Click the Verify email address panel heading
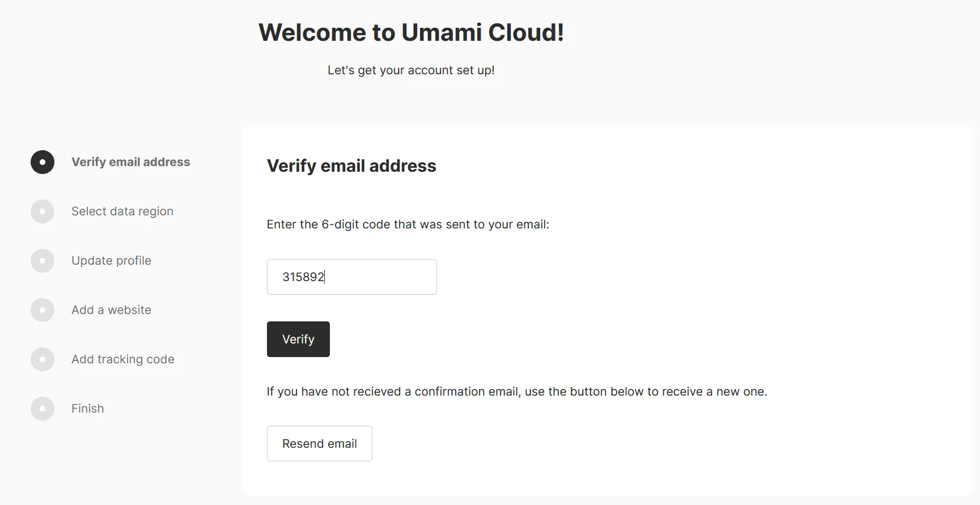This screenshot has height=505, width=980. [351, 165]
